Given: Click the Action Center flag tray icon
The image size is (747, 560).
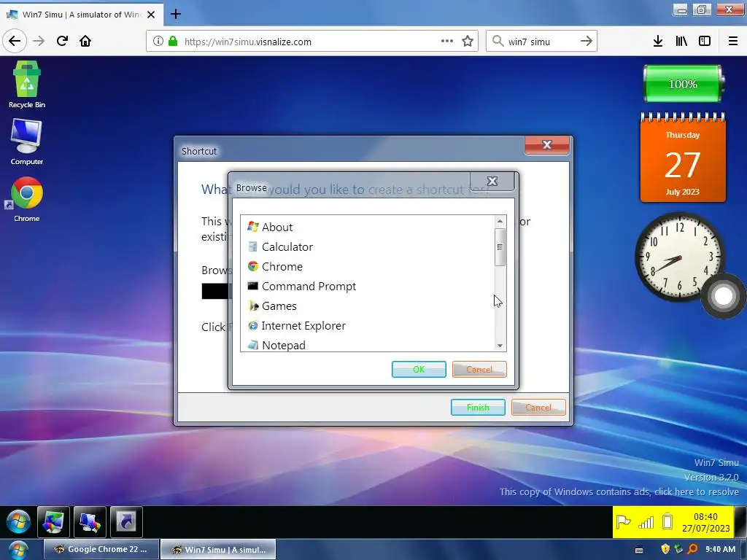Looking at the screenshot, I should pyautogui.click(x=623, y=522).
